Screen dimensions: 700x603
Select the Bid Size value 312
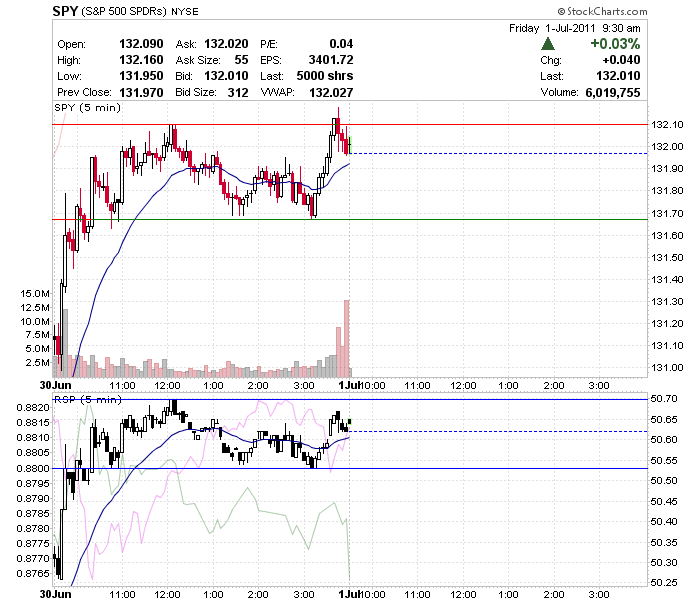coord(238,92)
